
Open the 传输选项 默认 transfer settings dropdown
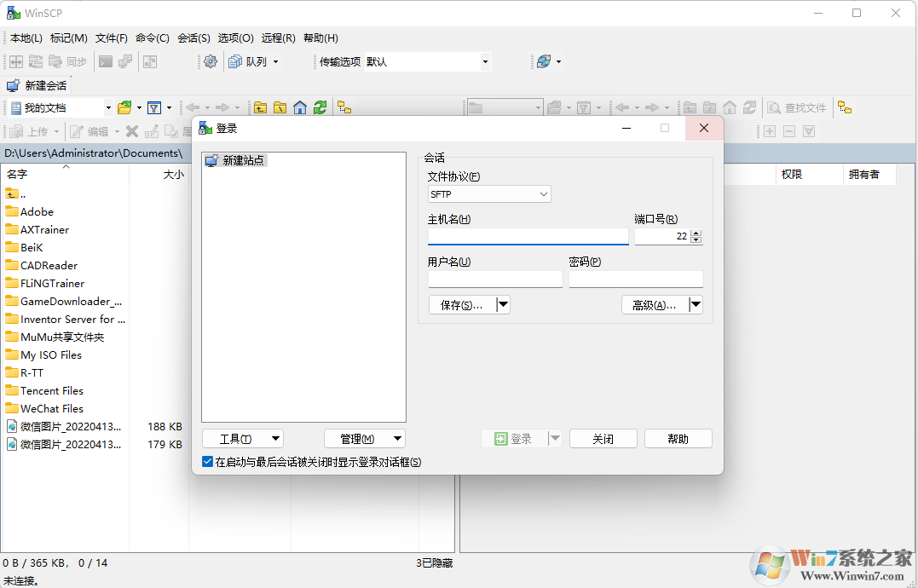[484, 61]
